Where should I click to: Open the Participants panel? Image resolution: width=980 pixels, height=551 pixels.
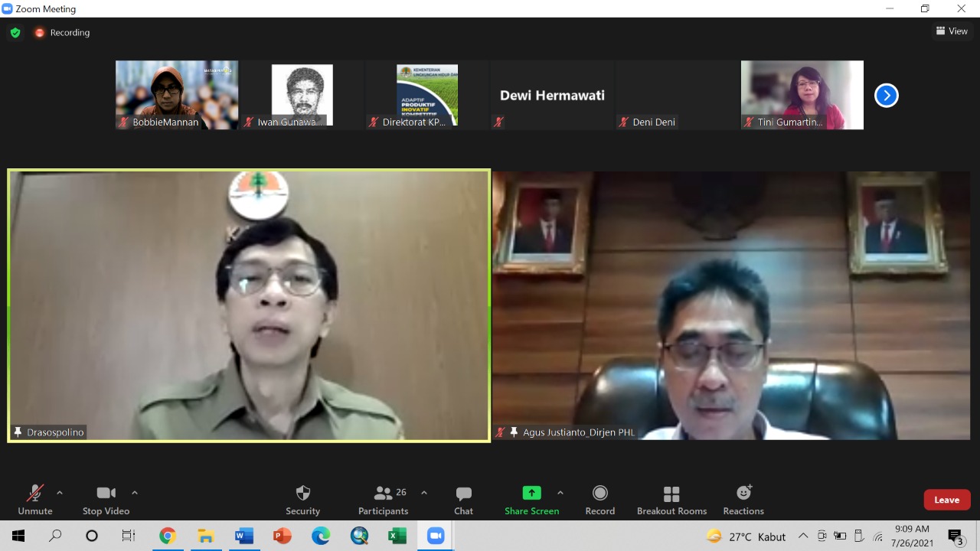point(383,500)
